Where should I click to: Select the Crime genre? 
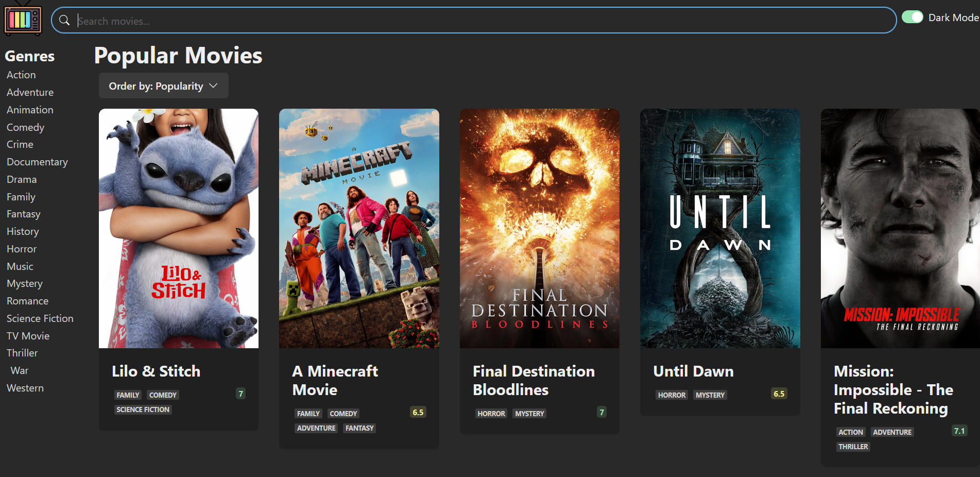coord(20,144)
